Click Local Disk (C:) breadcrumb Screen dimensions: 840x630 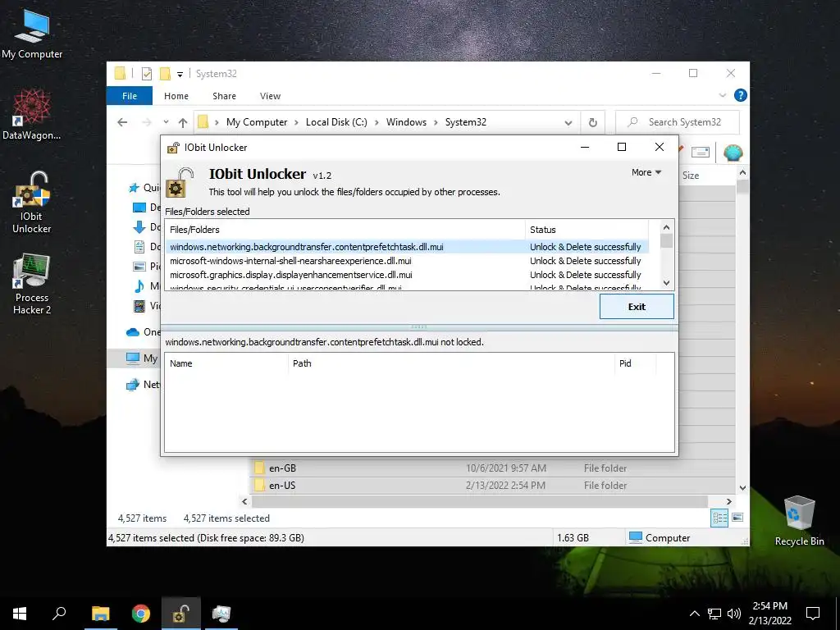[336, 122]
